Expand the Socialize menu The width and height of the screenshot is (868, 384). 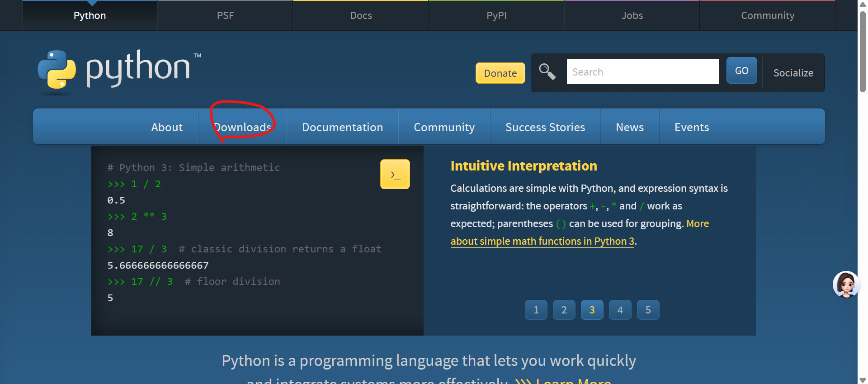click(793, 73)
